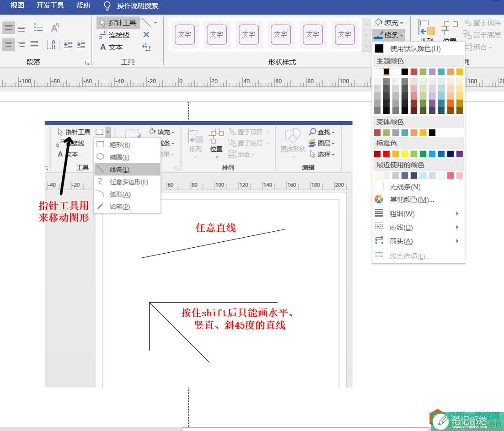Select the sixth 文字 shape style thumbnail
Image resolution: width=504 pixels, height=431 pixels.
click(x=344, y=34)
